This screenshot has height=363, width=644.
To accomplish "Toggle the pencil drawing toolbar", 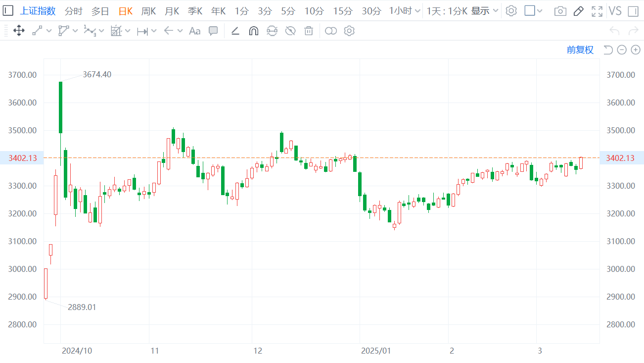I will point(578,11).
